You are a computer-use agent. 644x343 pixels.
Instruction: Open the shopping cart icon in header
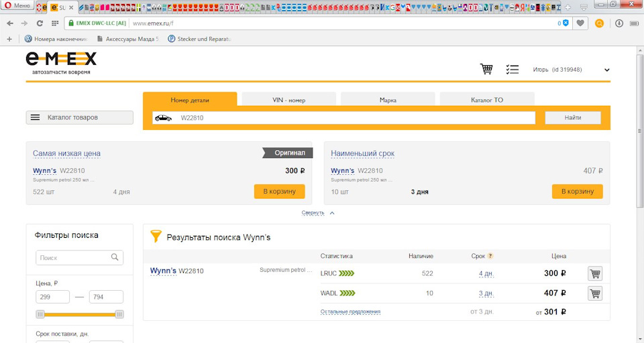point(486,69)
